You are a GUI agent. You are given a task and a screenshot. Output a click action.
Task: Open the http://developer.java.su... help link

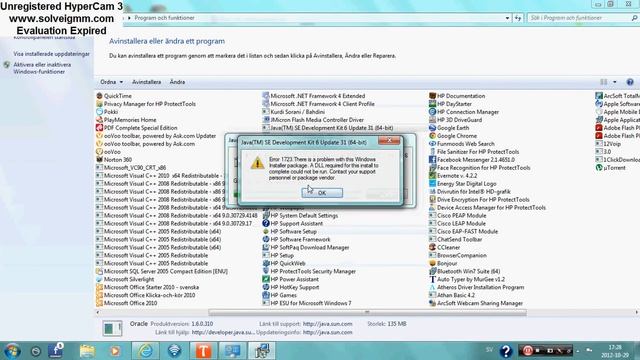(222, 332)
